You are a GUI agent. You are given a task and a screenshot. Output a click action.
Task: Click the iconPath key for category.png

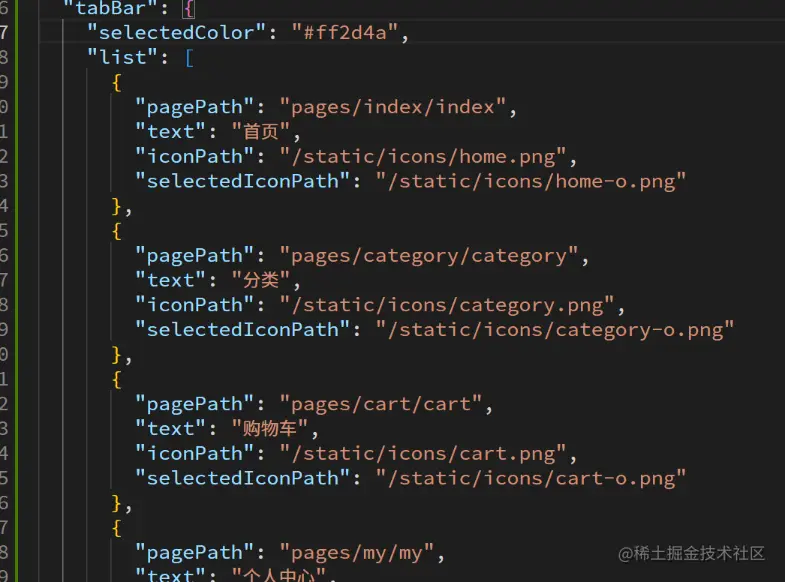point(195,305)
